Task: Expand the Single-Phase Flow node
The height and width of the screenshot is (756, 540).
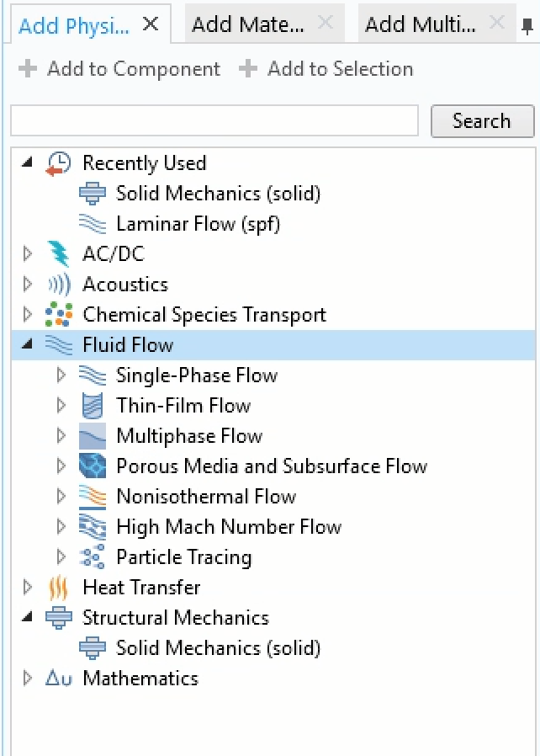Action: (61, 375)
